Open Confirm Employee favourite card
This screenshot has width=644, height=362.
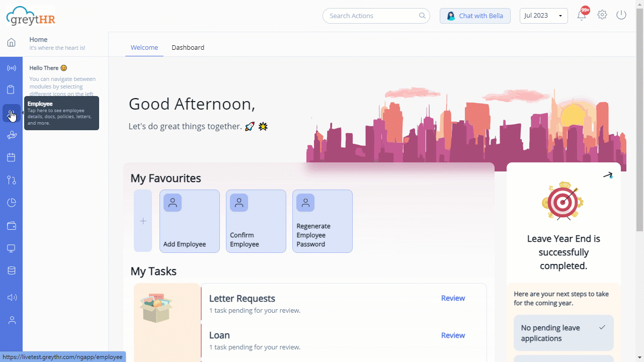pos(256,221)
